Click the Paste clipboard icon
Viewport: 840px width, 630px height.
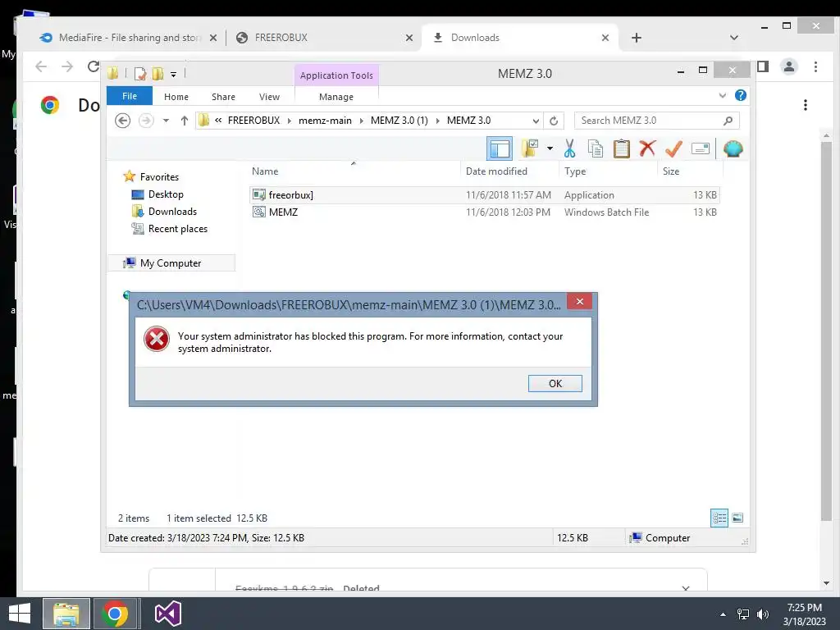[622, 148]
